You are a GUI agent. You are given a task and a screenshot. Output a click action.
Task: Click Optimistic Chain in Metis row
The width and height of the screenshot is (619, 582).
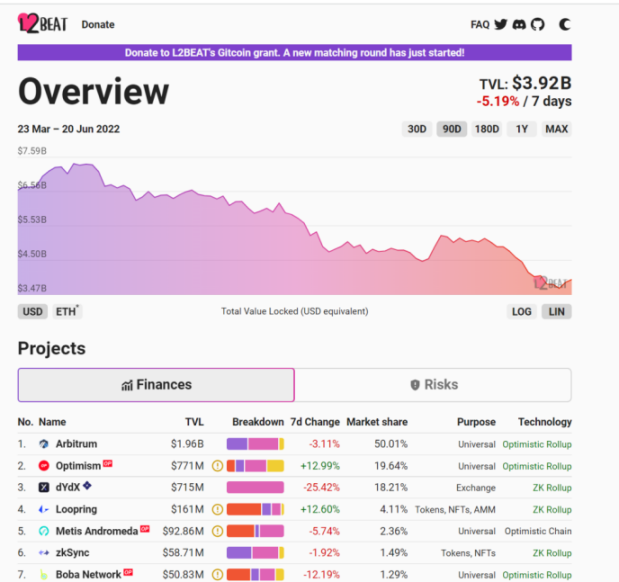click(x=538, y=531)
